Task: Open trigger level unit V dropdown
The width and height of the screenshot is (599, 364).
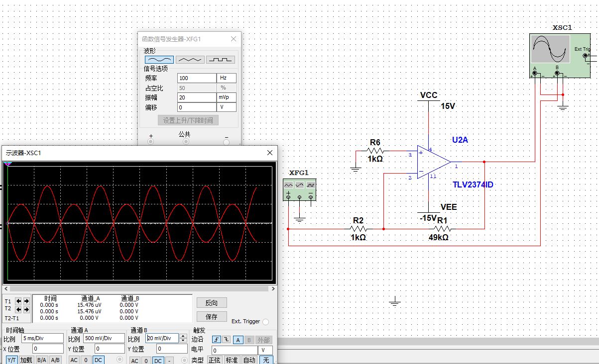Action: point(265,351)
